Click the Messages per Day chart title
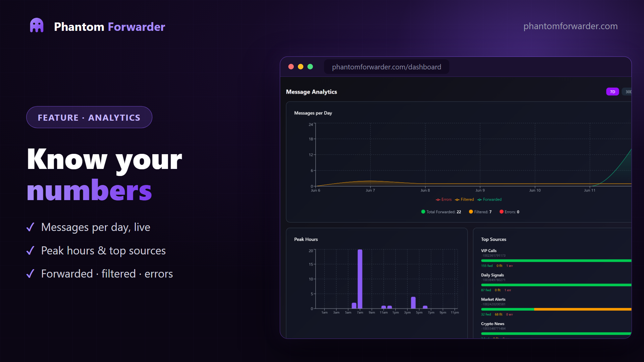 [313, 113]
